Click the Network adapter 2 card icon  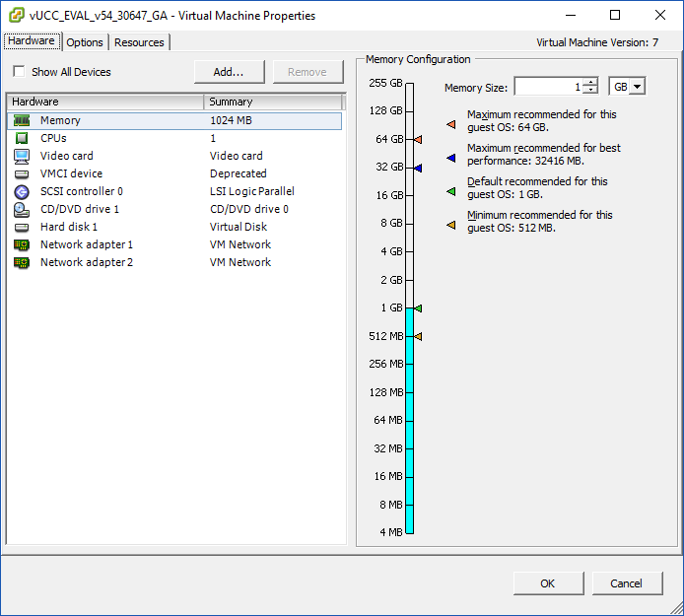(22, 262)
